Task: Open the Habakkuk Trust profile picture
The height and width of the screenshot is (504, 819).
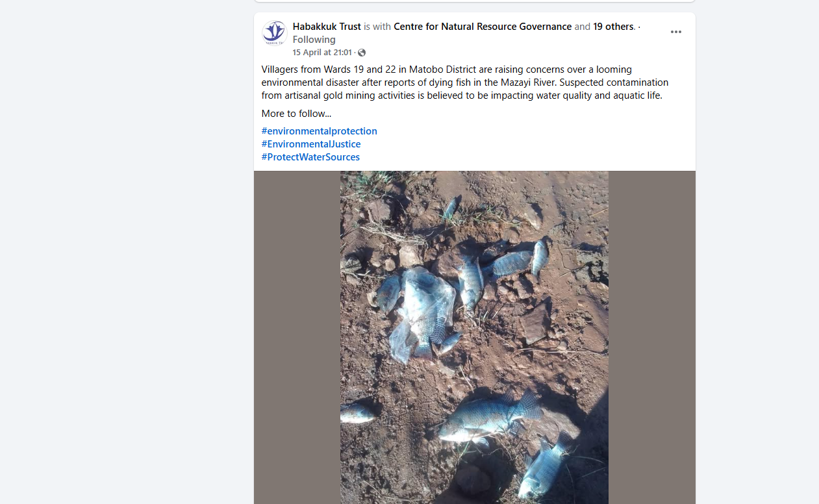Action: (x=275, y=33)
